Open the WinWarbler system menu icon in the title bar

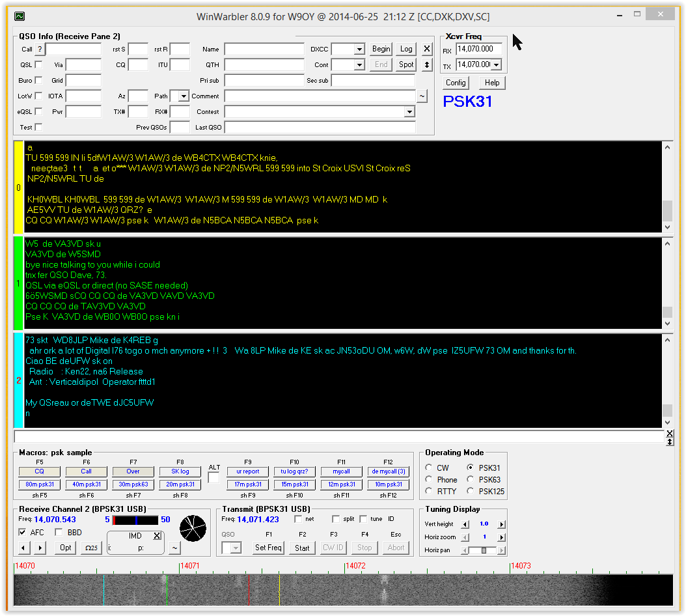point(18,16)
